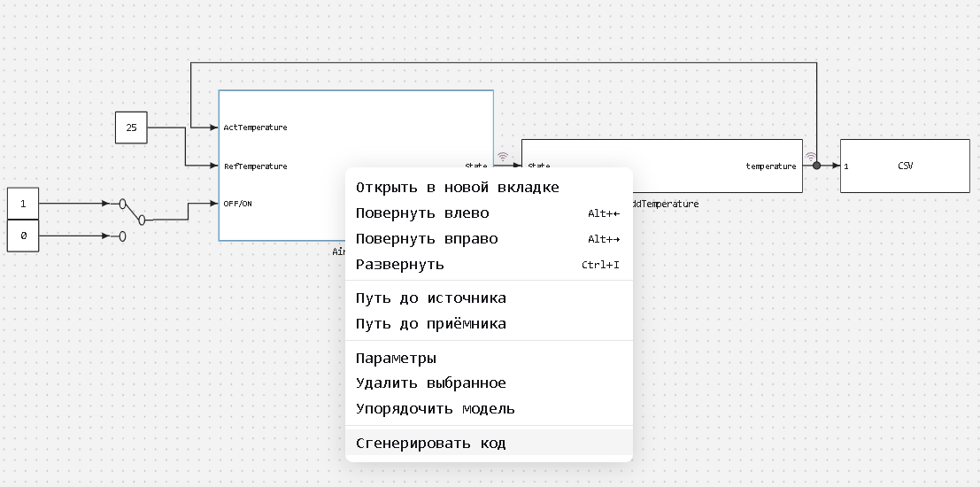Choose 'Повернуть влево' in the context menu
The image size is (980, 487).
[x=422, y=213]
